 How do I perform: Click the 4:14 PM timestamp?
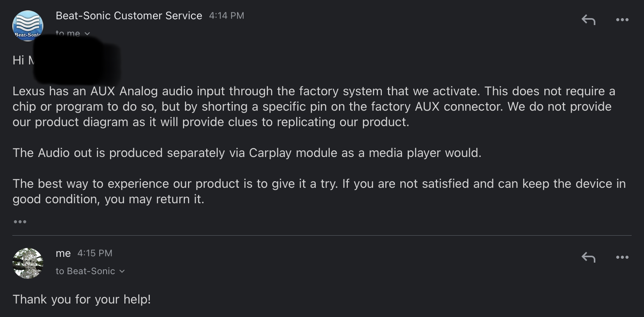coord(227,16)
